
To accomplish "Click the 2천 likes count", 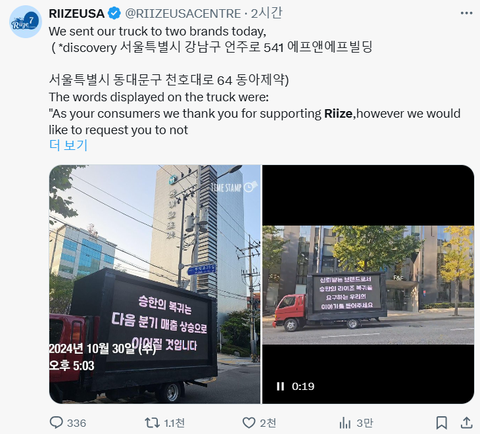I will click(x=268, y=423).
